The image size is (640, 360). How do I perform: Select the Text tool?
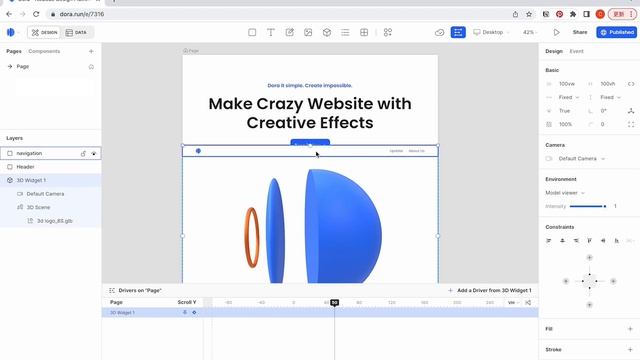(271, 32)
